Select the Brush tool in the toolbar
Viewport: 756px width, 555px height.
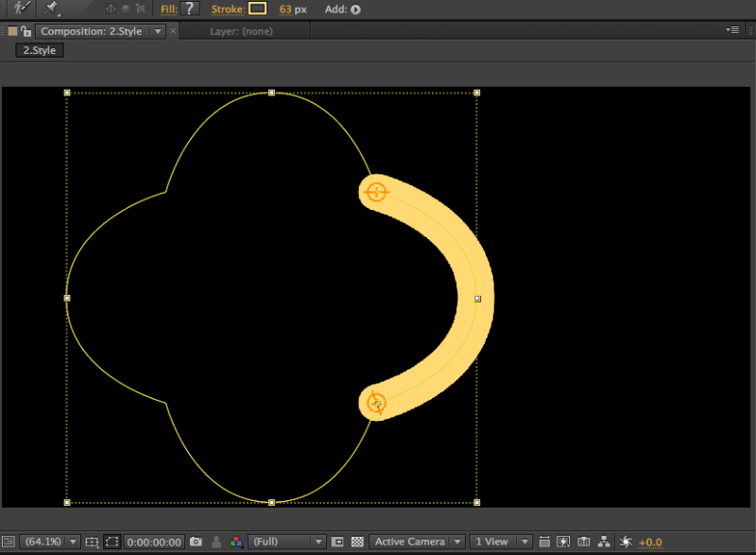tap(21, 9)
